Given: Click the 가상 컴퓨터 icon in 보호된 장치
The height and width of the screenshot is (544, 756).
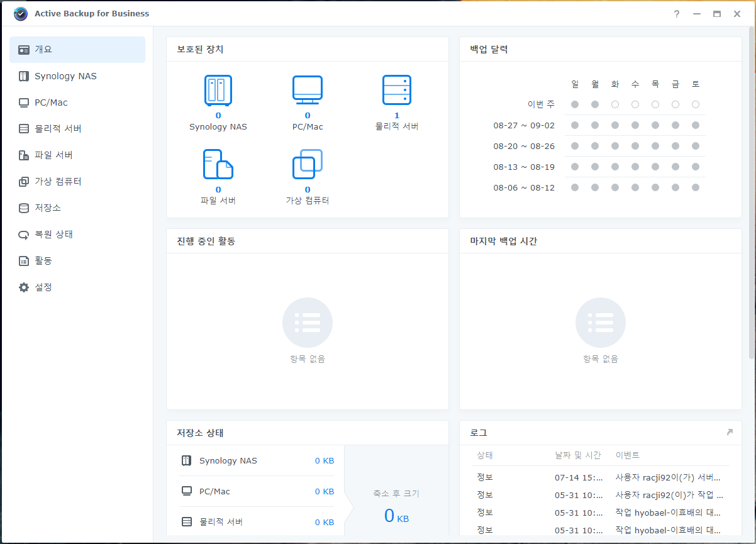Looking at the screenshot, I should point(308,164).
